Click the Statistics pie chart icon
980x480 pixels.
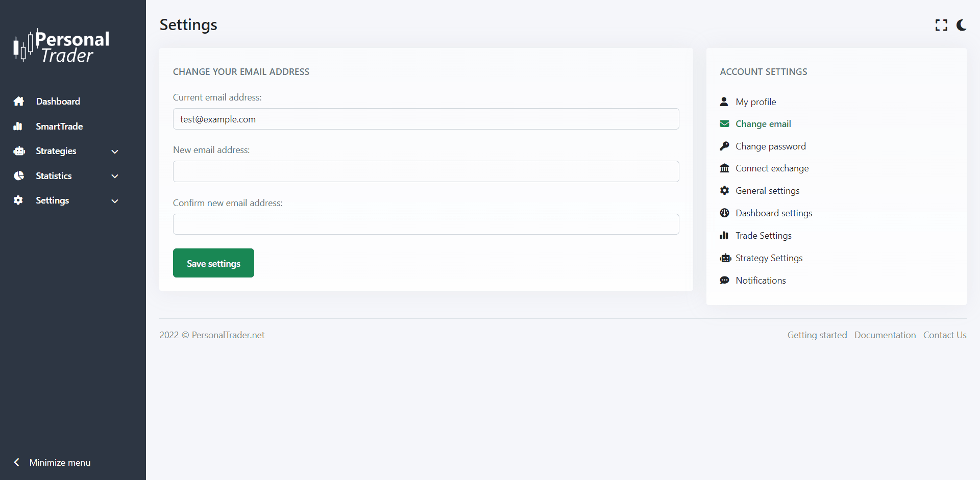pyautogui.click(x=19, y=176)
